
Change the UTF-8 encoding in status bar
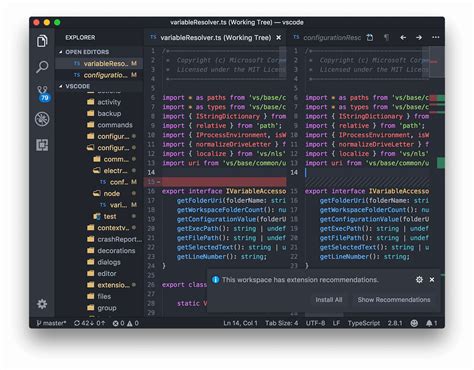[315, 323]
